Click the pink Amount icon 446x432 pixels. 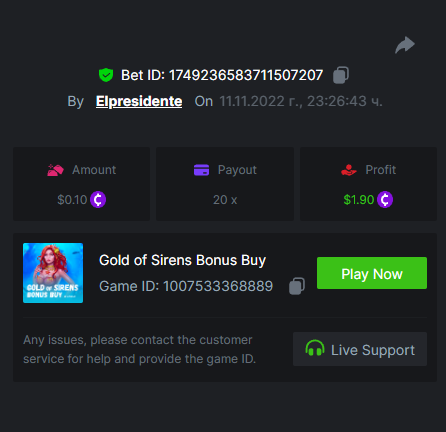(x=55, y=170)
